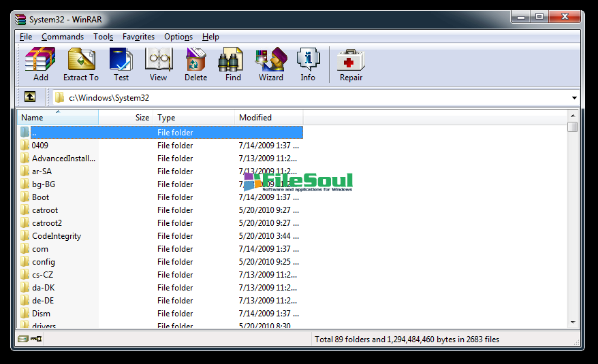The image size is (598, 364).
Task: Click the date 5/20/2010 3:44 cell
Action: tap(269, 236)
